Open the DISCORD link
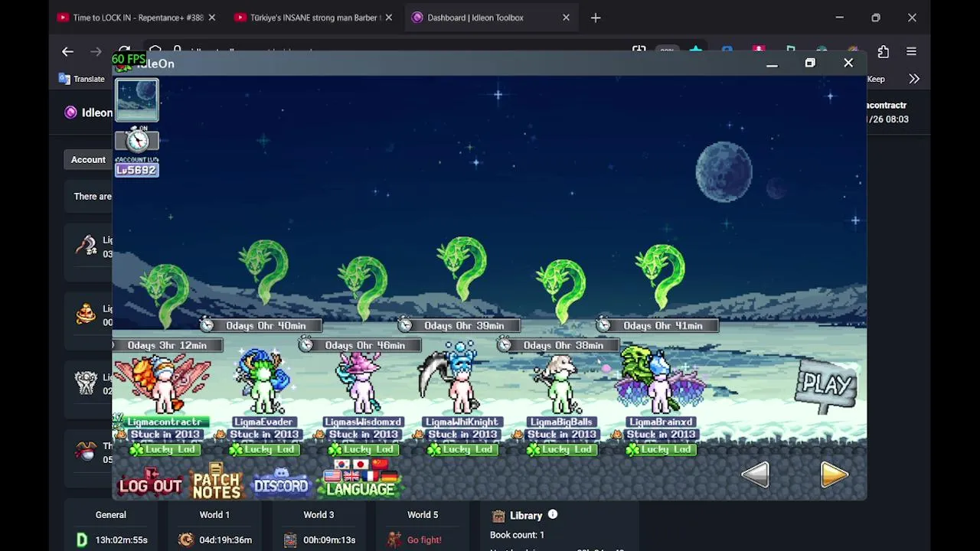The height and width of the screenshot is (551, 980). click(x=280, y=484)
